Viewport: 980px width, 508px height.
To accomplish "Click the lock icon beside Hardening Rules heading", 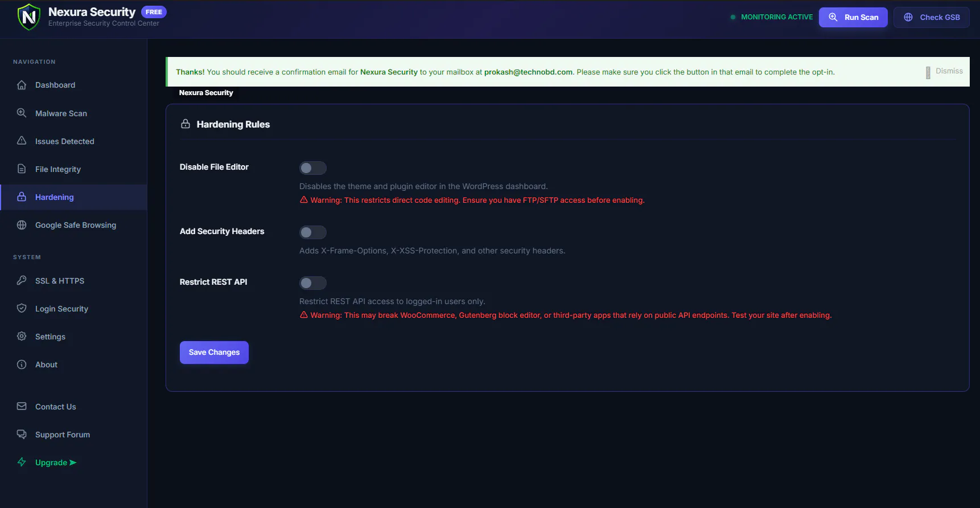I will tap(186, 124).
